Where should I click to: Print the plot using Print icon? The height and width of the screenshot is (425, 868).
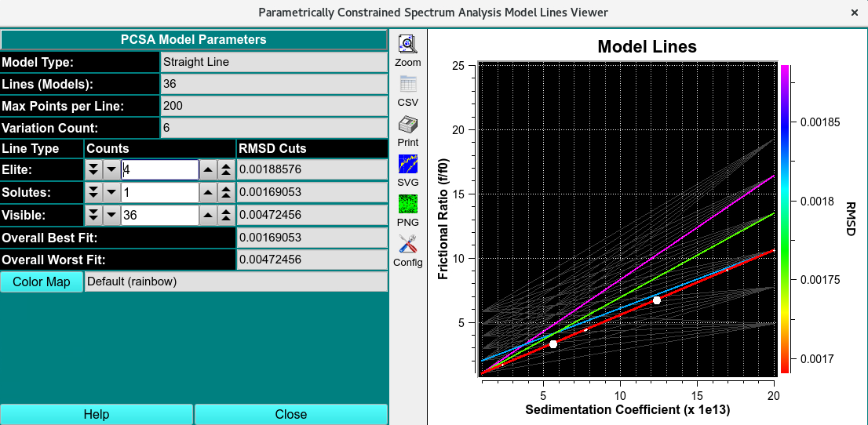pos(407,125)
